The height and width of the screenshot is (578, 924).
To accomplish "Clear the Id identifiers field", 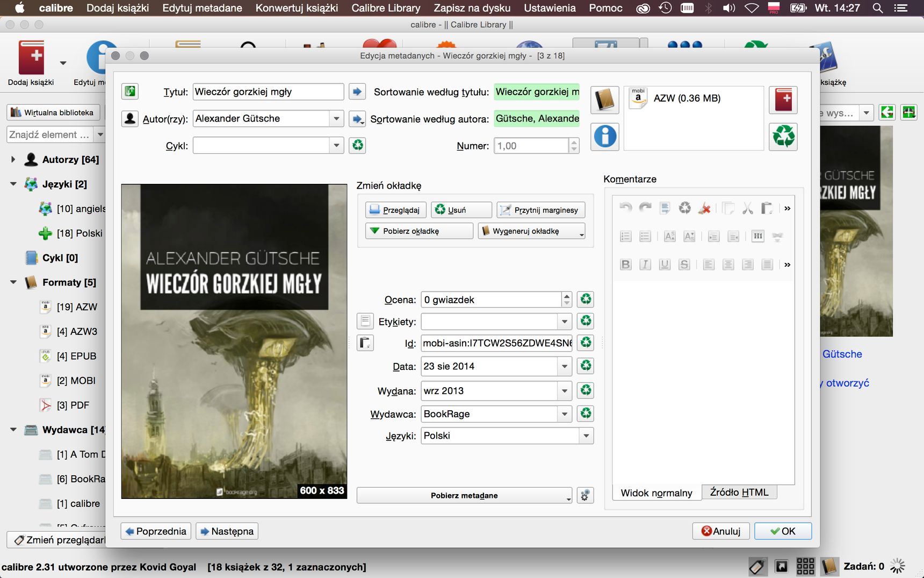I will (x=586, y=342).
